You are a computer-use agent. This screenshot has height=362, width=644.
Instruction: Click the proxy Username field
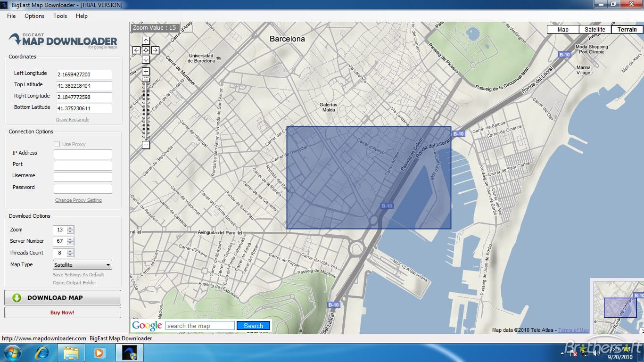tap(83, 177)
